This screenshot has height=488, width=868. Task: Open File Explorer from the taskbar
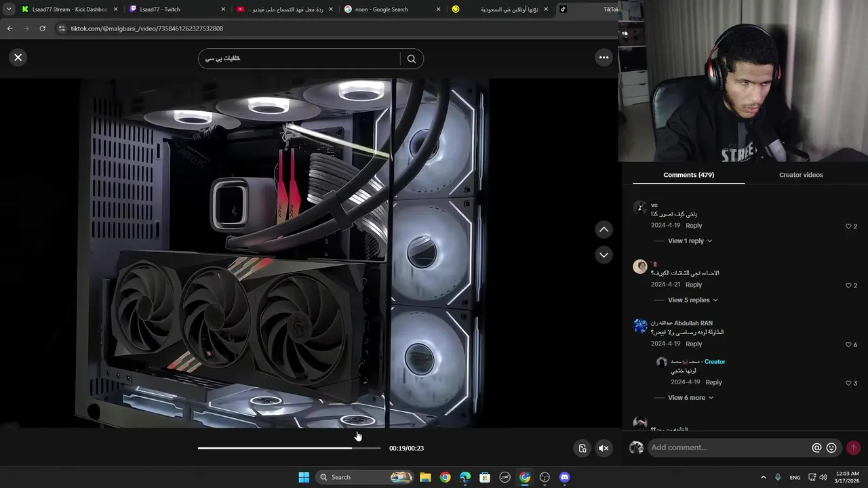425,477
